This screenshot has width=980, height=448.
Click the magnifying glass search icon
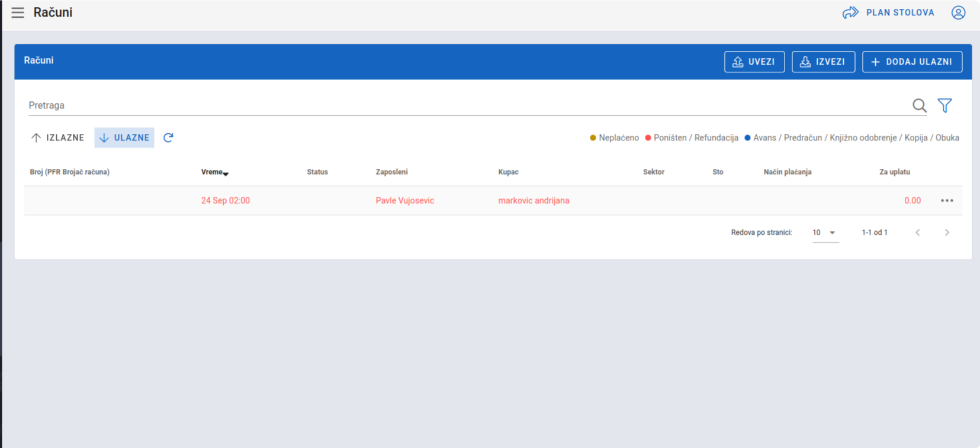pyautogui.click(x=919, y=105)
